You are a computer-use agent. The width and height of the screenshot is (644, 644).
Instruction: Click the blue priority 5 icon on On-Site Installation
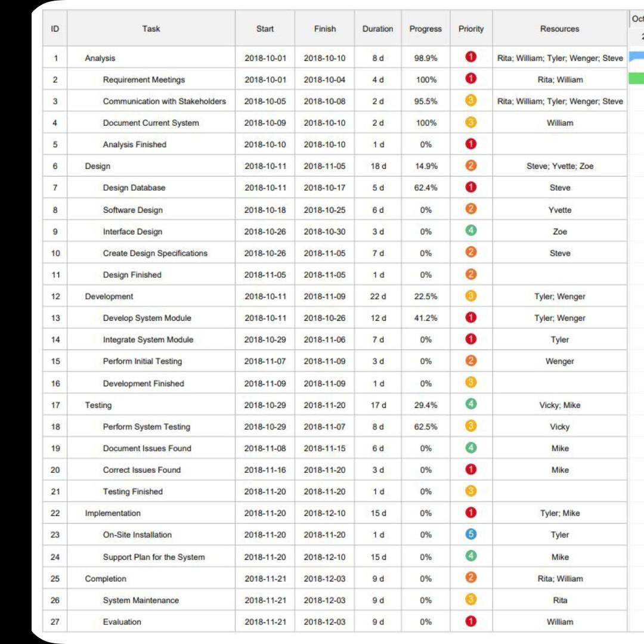click(x=470, y=535)
